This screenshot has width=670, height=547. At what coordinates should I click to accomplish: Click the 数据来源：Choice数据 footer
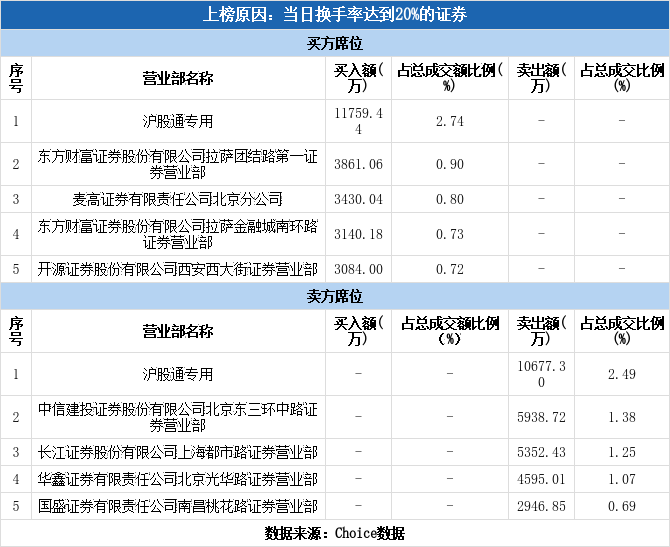click(x=335, y=533)
